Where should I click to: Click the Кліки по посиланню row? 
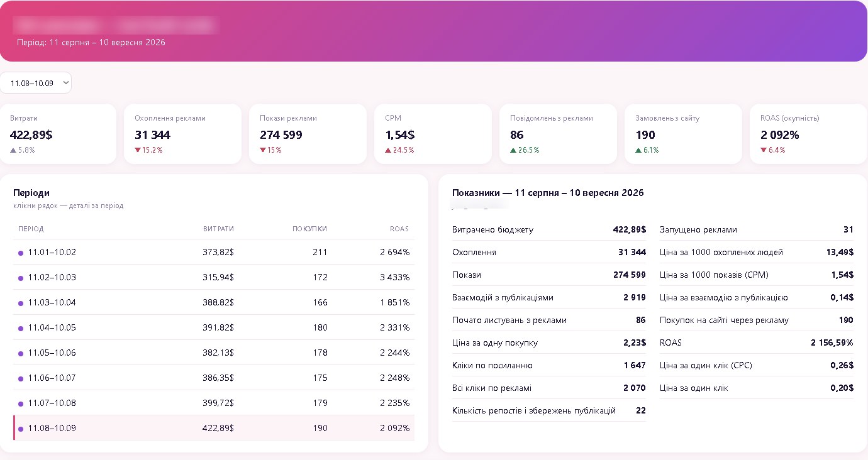(549, 365)
